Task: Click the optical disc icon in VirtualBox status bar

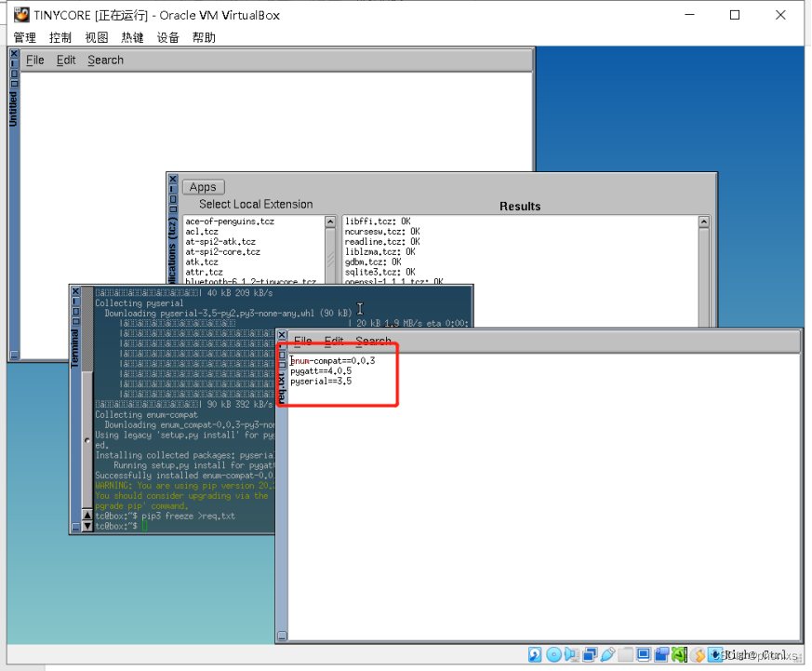Action: [x=554, y=654]
